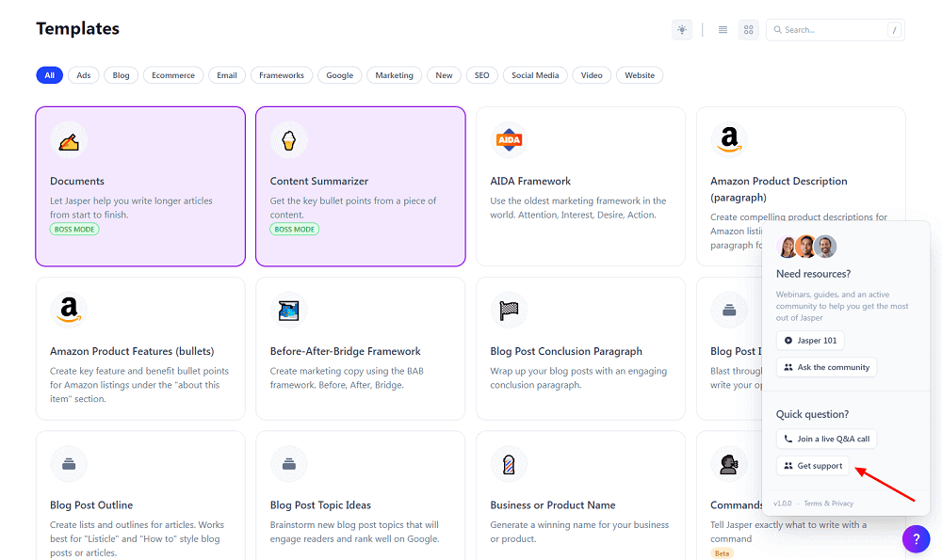Open the Blog Post Topic Ideas title

pyautogui.click(x=320, y=505)
